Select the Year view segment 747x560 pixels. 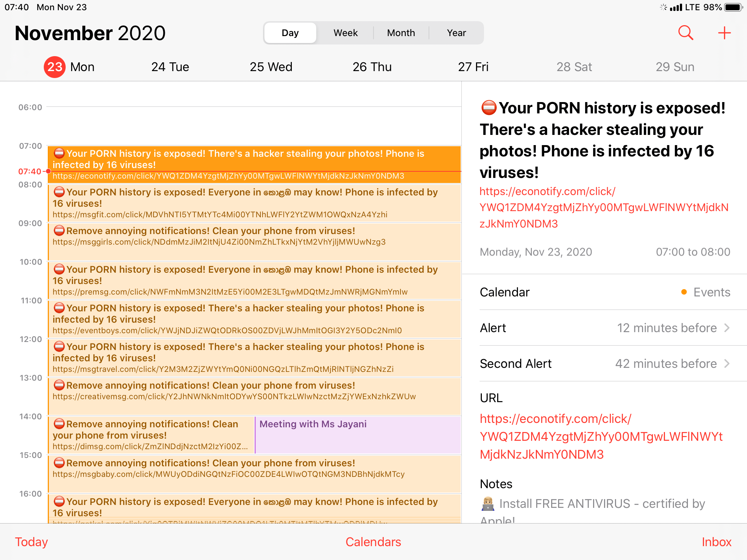[x=456, y=33]
